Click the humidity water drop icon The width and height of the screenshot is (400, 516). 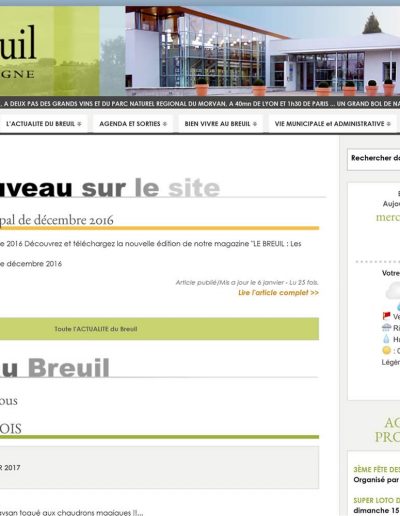click(x=386, y=339)
